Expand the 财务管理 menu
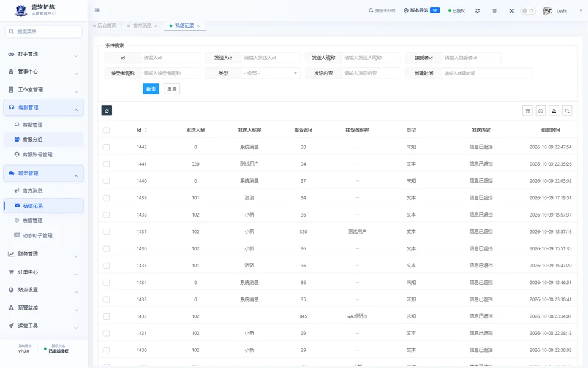 point(43,254)
